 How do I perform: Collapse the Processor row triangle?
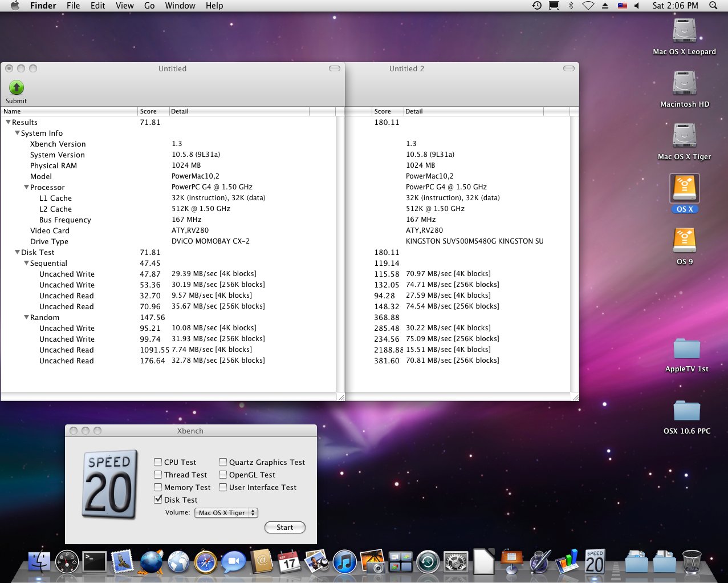(x=26, y=187)
